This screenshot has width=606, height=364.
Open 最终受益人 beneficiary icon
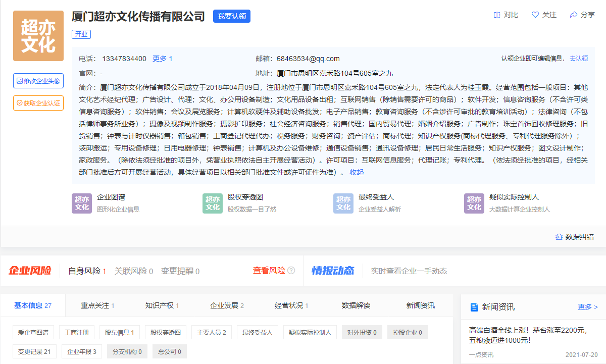pyautogui.click(x=343, y=203)
